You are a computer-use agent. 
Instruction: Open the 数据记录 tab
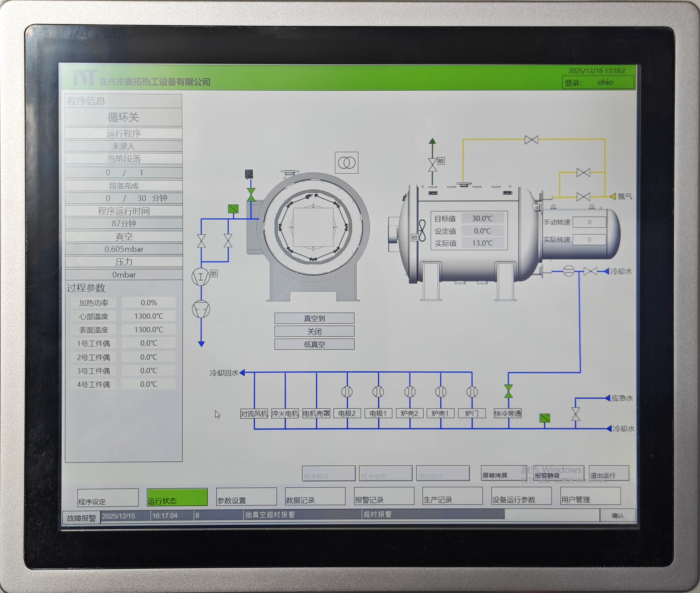click(x=315, y=496)
